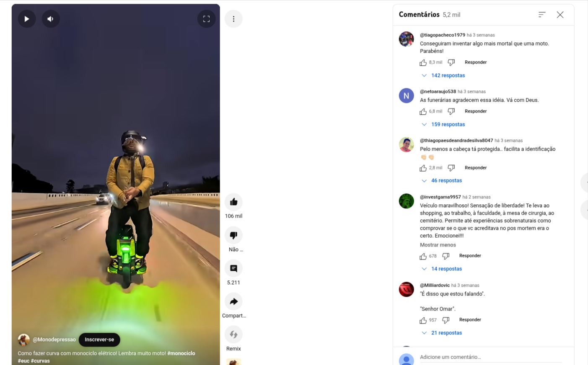Open the three-dot more options menu
Viewport: 588px width, 365px height.
(233, 19)
